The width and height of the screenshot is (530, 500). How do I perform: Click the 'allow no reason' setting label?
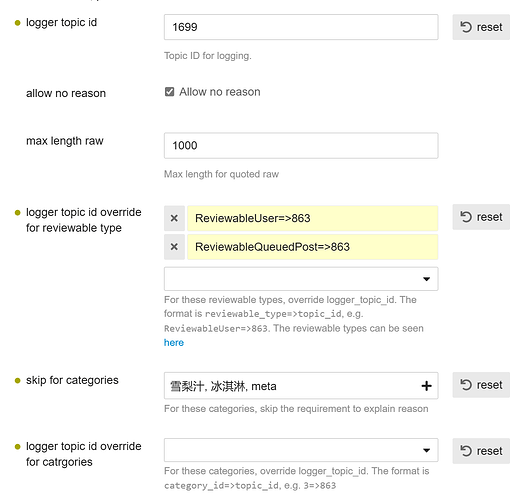click(66, 93)
